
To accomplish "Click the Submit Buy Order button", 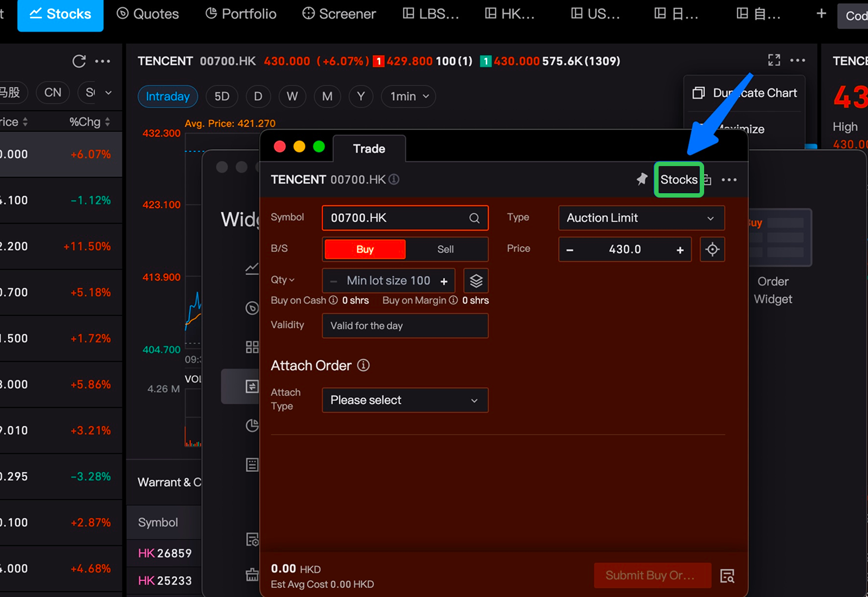I will click(652, 575).
